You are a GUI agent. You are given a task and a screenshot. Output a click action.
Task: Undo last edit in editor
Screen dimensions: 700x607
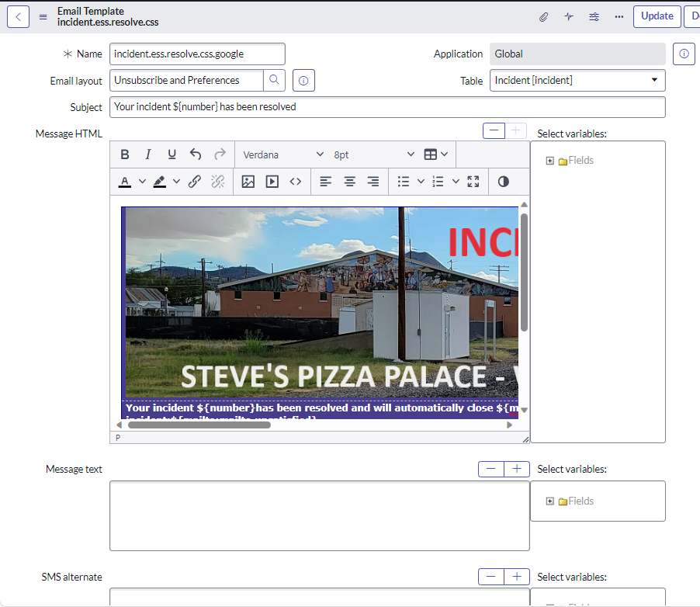(x=196, y=154)
